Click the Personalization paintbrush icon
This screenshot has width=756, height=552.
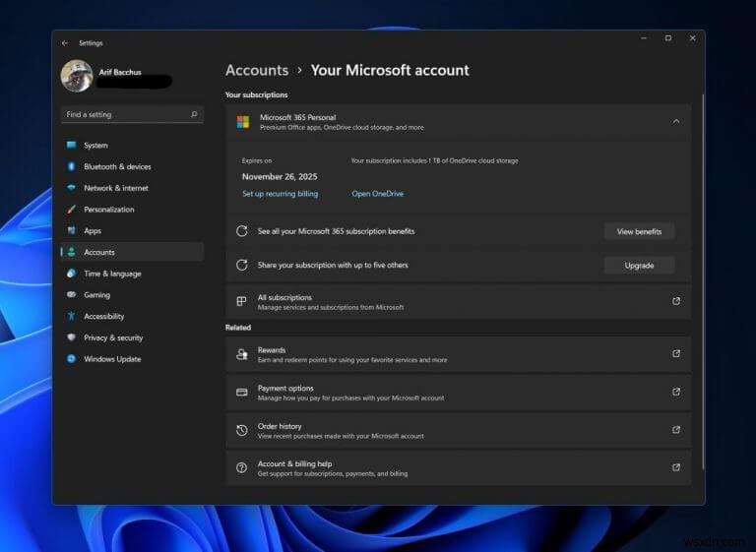click(x=71, y=210)
